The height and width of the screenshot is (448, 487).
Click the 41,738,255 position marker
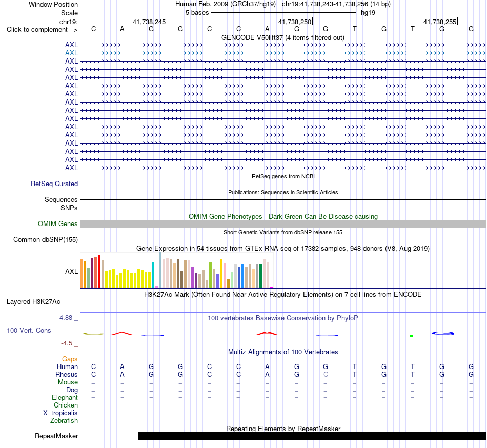440,22
